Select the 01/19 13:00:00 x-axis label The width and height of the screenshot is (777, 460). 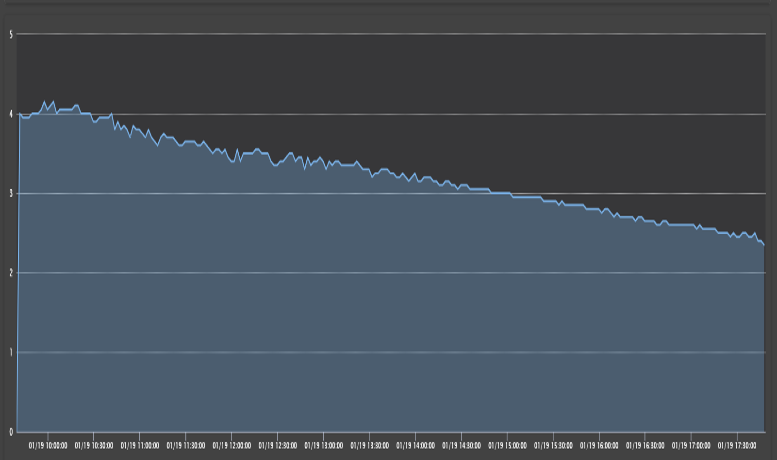(323, 445)
